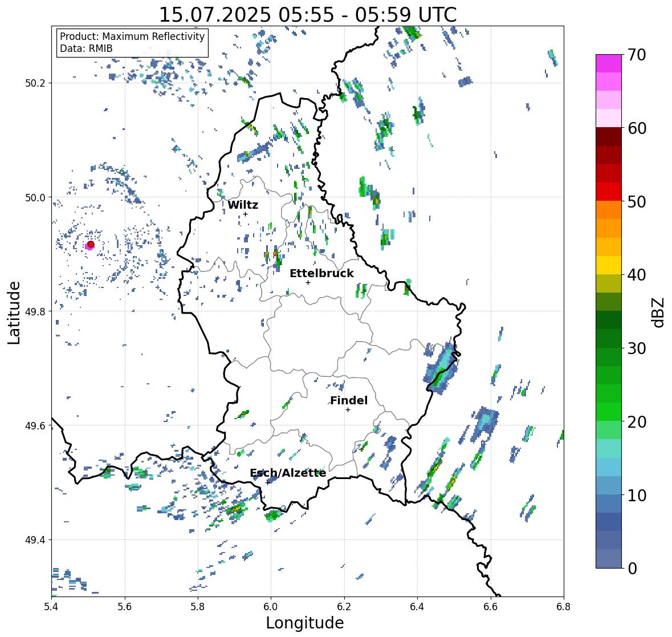Click the 6.6 longitude tick label
The image size is (672, 637).
(491, 607)
